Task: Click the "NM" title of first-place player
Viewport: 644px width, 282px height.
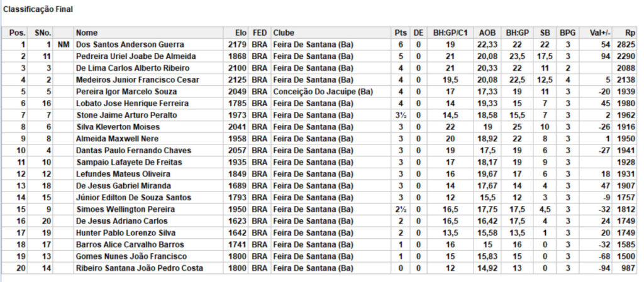Action: tap(62, 45)
